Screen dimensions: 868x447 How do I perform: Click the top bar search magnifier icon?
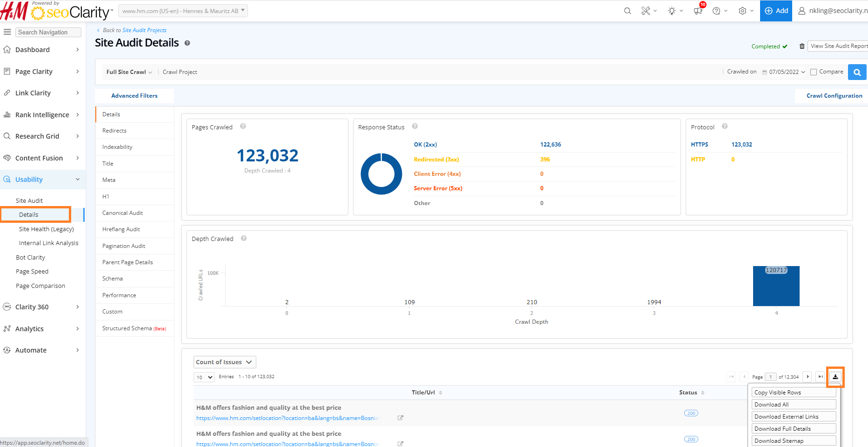click(628, 11)
